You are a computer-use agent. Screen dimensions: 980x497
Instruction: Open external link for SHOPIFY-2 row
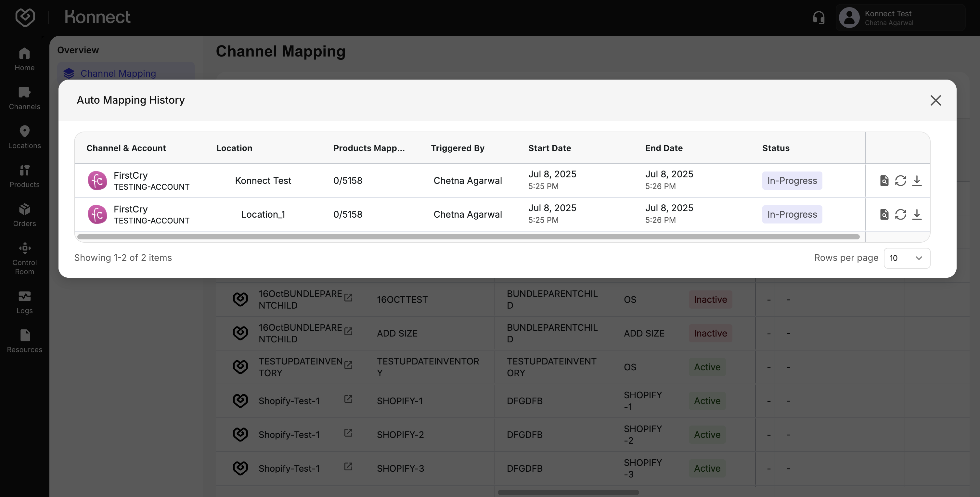[348, 433]
